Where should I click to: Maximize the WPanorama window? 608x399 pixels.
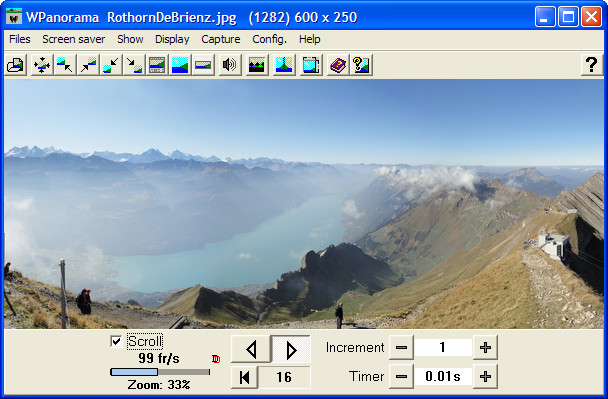pos(568,17)
